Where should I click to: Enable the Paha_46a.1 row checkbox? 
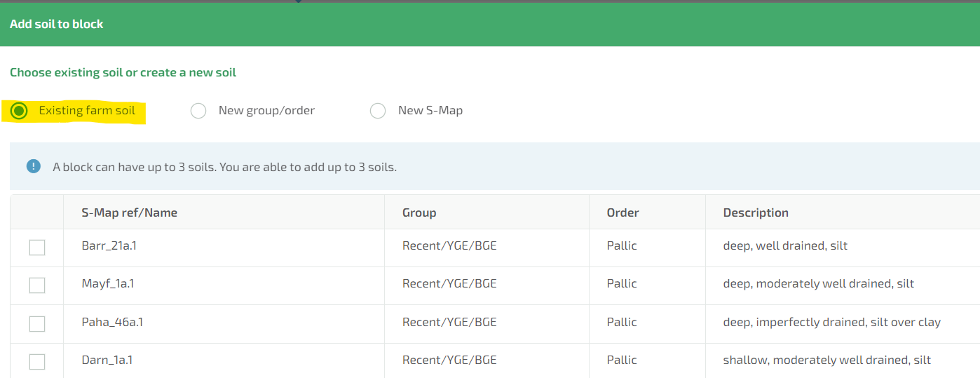click(x=37, y=323)
